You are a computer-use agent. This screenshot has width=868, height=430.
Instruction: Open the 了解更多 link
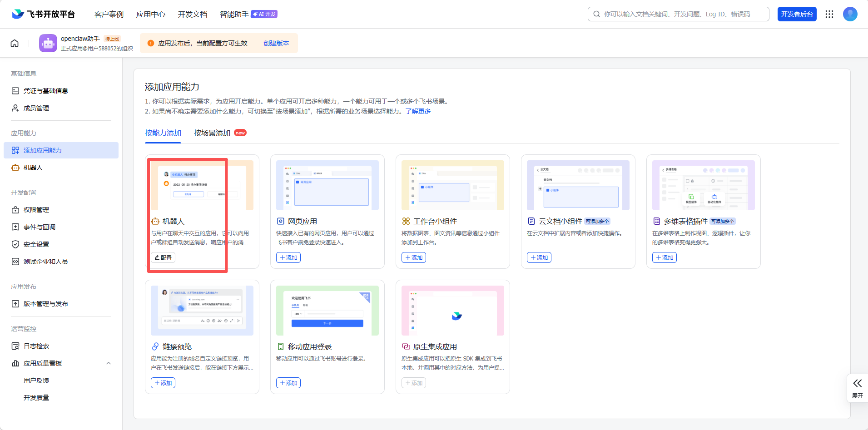(x=418, y=111)
